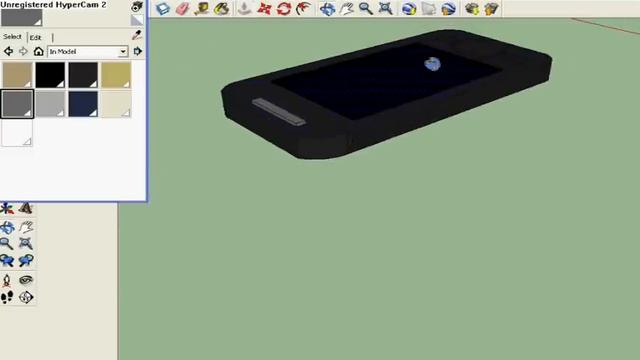Image resolution: width=640 pixels, height=360 pixels.
Task: Pick the cream beige material swatch
Action: [116, 104]
